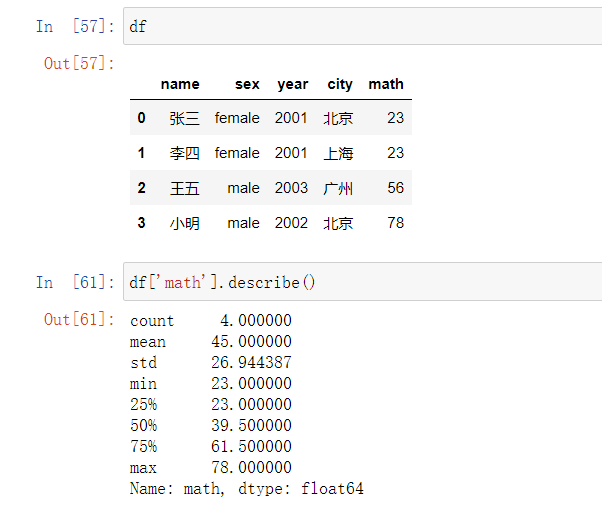Click the name column header
Image resolution: width=602 pixels, height=512 pixels.
(180, 84)
